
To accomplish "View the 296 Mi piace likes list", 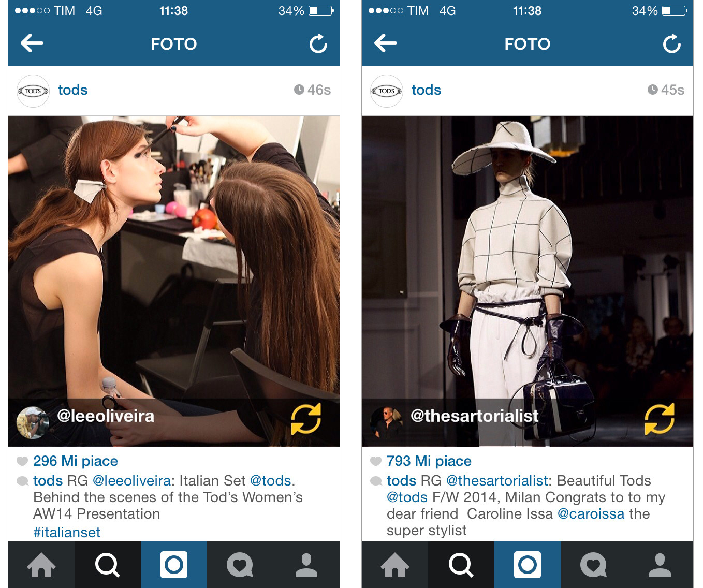I will [76, 461].
